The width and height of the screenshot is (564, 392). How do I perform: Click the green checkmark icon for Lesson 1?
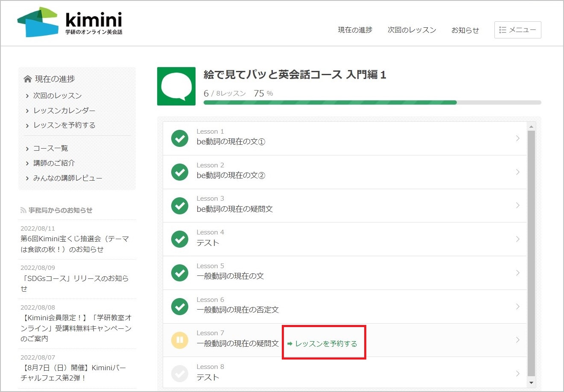179,138
